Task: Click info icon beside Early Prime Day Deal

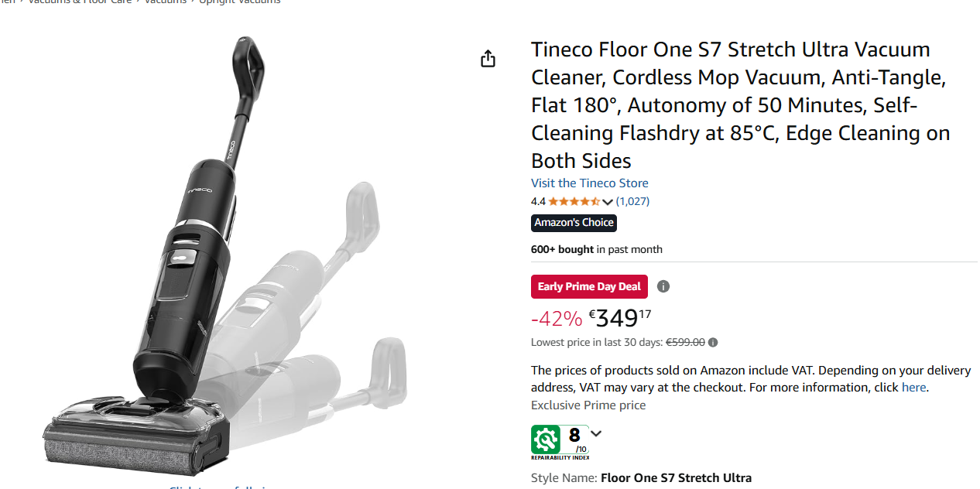Action: click(663, 286)
